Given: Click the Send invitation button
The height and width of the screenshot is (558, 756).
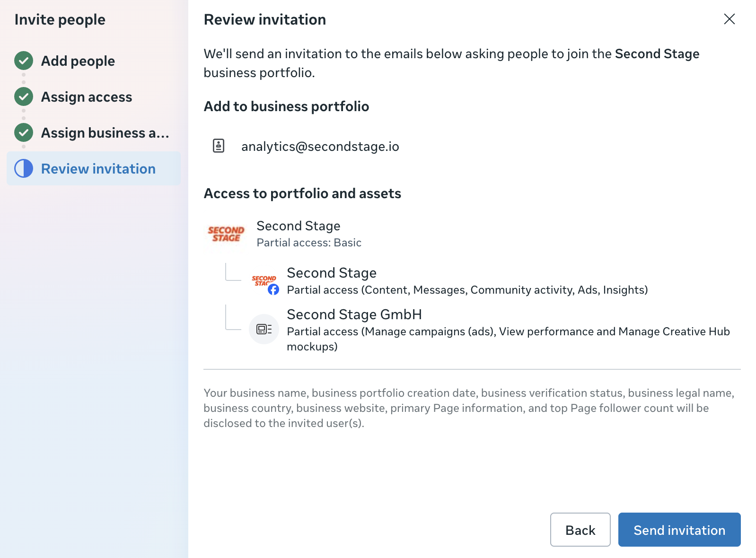Looking at the screenshot, I should 679,530.
